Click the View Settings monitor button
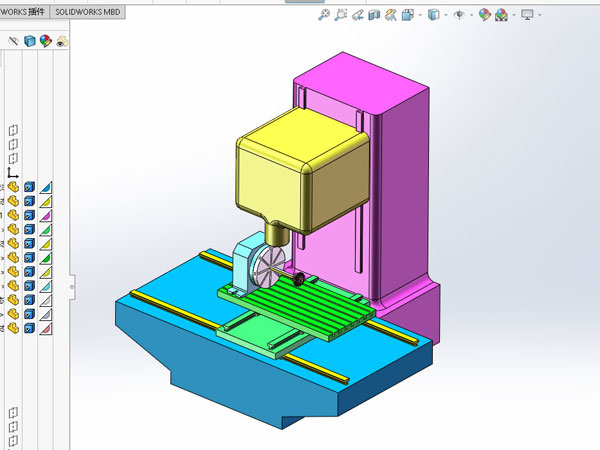This screenshot has height=450, width=600. (528, 15)
